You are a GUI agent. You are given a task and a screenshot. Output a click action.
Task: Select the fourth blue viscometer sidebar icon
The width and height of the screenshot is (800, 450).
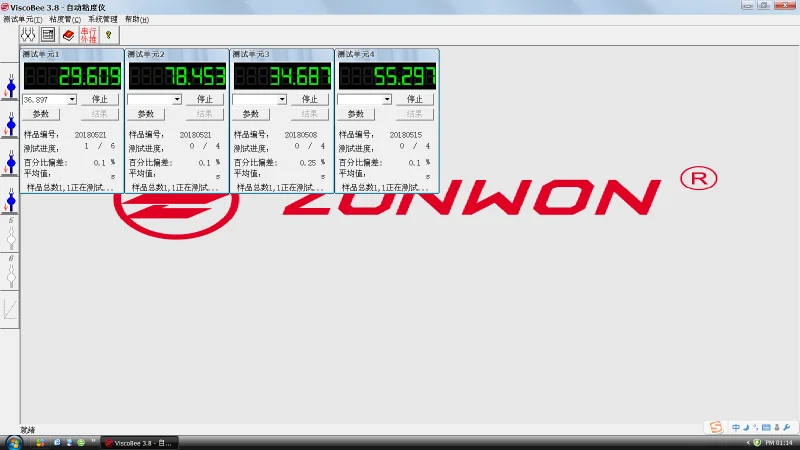coord(10,201)
